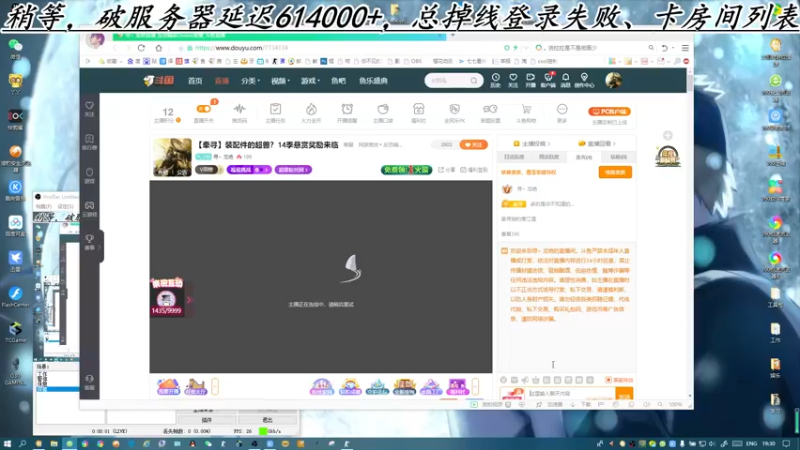Expand the sidebar arrow tab
This screenshot has width=800, height=450.
coord(100,247)
